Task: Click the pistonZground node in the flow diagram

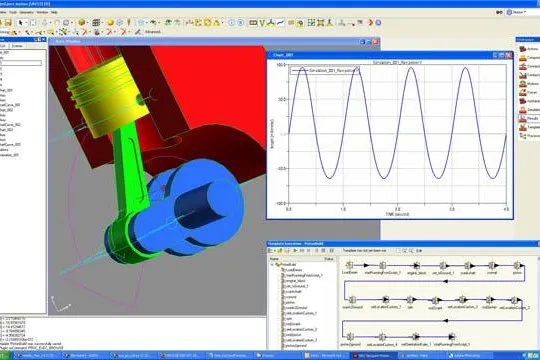Action: 350,337
